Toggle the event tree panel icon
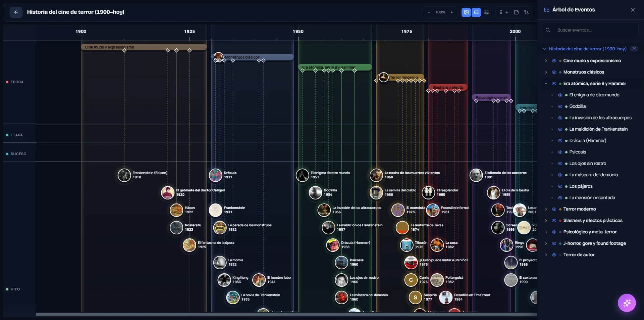The image size is (644, 320). click(476, 12)
